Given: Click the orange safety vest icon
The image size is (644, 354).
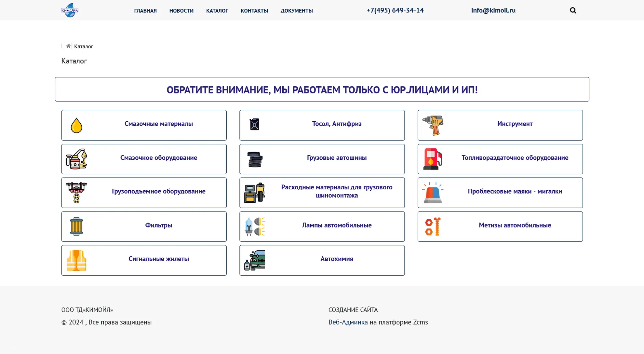Looking at the screenshot, I should click(x=76, y=260).
